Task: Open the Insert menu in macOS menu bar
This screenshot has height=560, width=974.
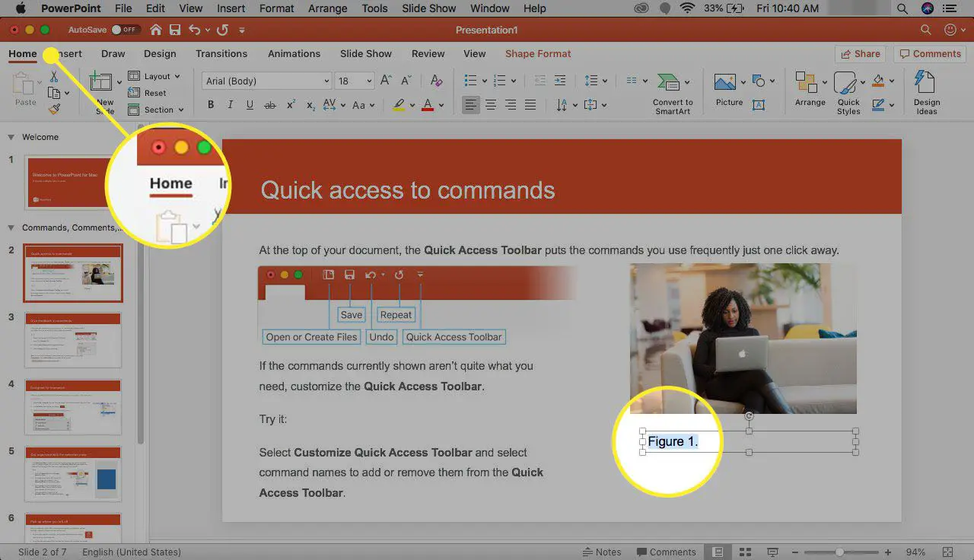Action: pyautogui.click(x=231, y=8)
